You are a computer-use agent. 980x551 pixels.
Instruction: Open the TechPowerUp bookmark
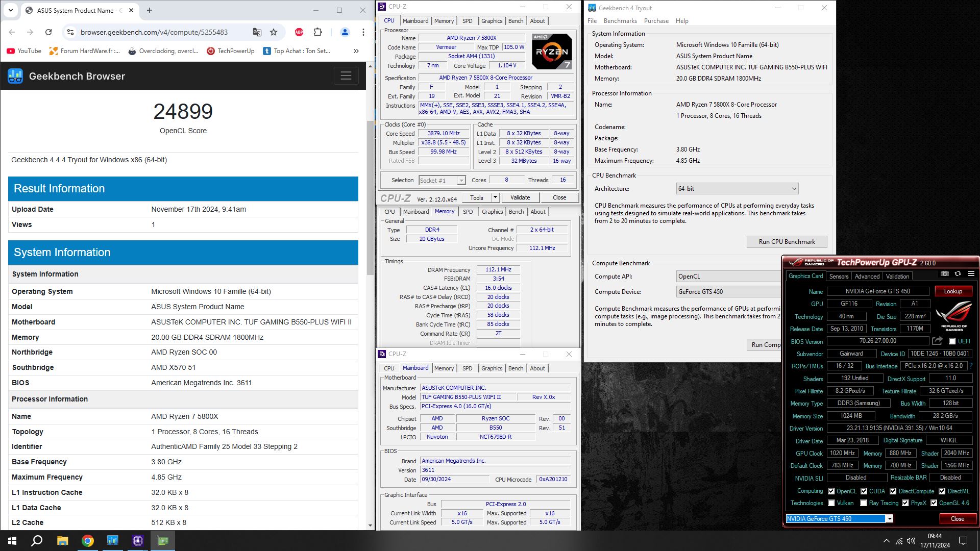coord(231,51)
